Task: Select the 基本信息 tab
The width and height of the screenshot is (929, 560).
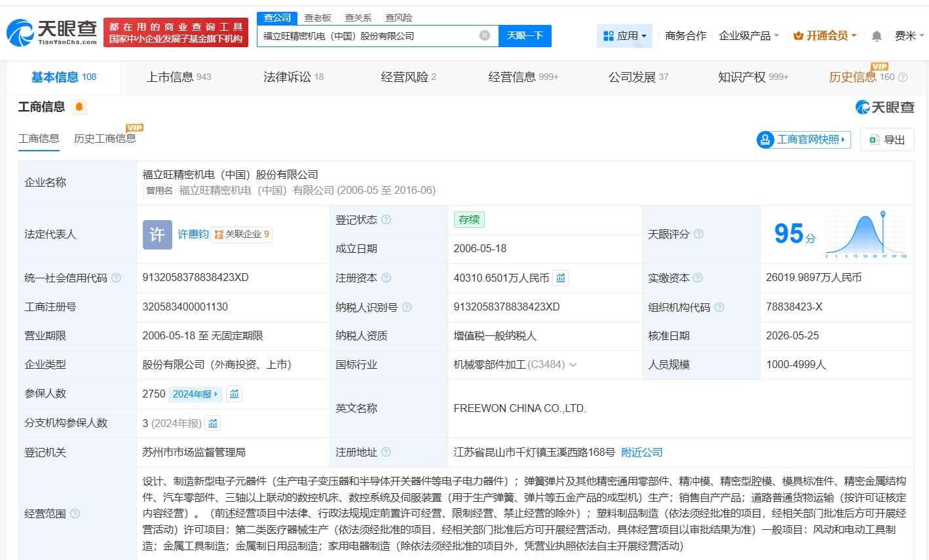Action: [64, 77]
